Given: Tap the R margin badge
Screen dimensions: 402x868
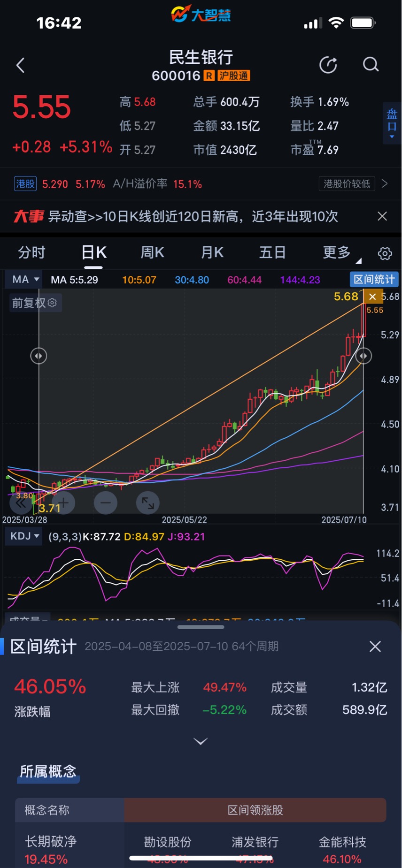Looking at the screenshot, I should 209,76.
